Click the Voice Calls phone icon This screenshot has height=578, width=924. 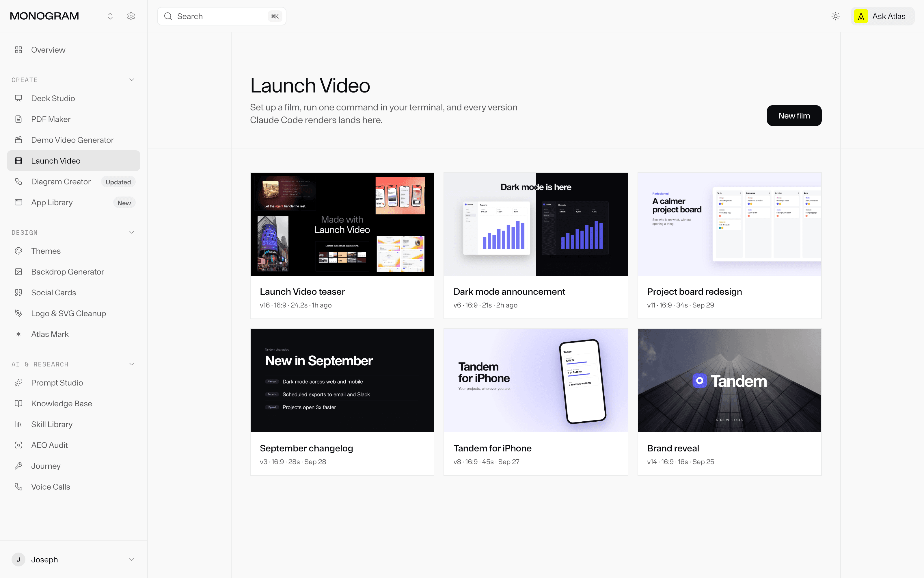(18, 487)
